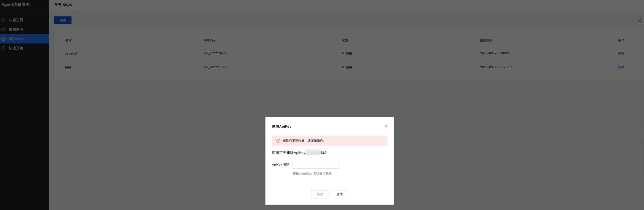
Task: Select API Keys in the sidebar
Action: pyautogui.click(x=24, y=39)
